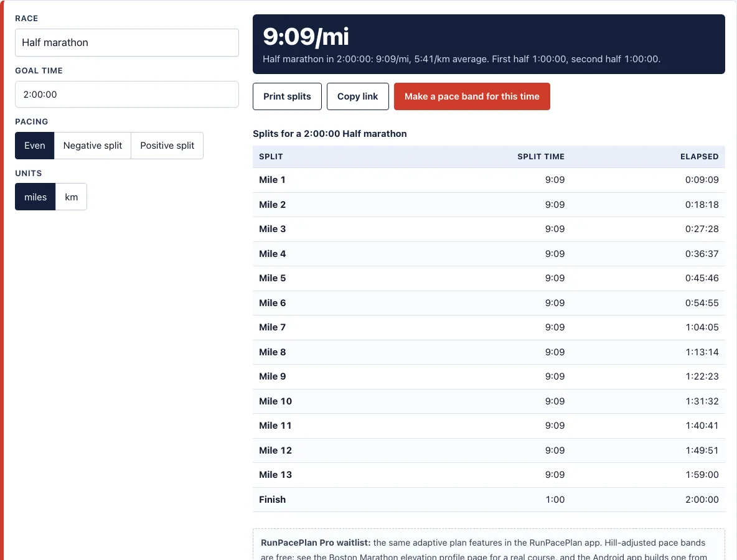Click elapsed time 1:22:23
Viewport: 737px width, 560px height.
702,377
